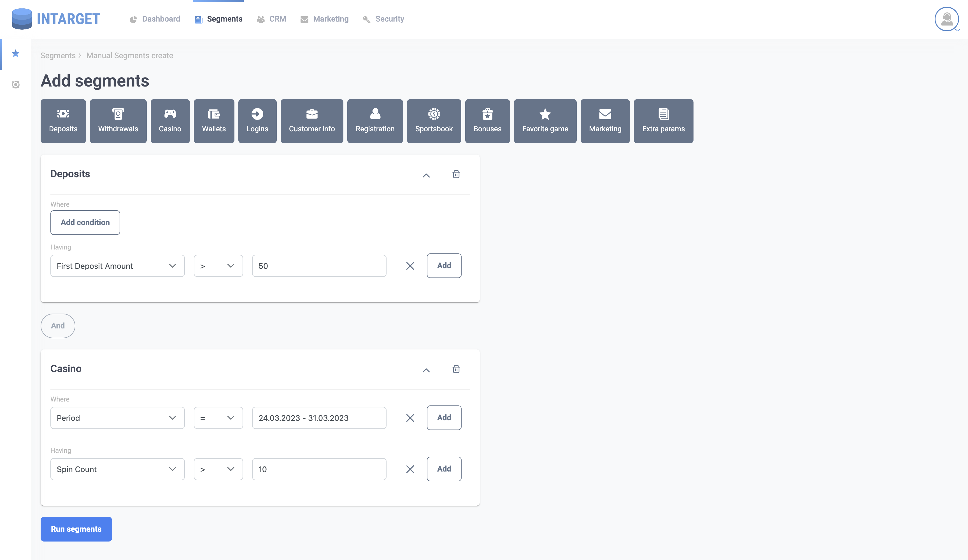Remove the First Deposit Amount condition
The width and height of the screenshot is (968, 560).
point(410,266)
